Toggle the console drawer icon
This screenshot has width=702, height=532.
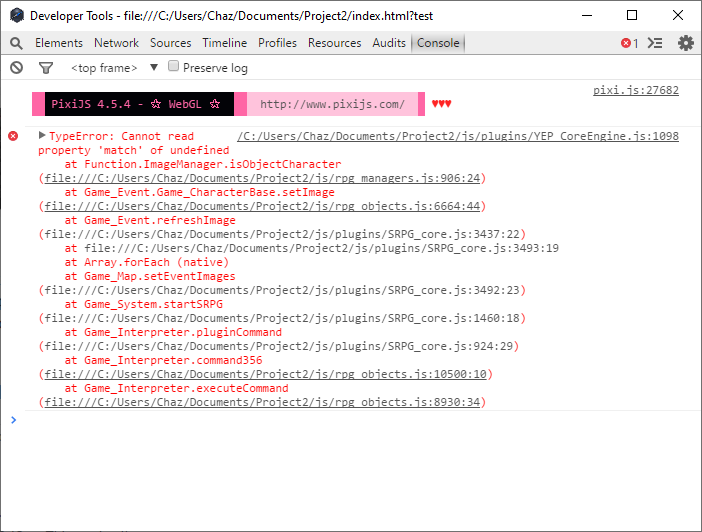coord(655,43)
